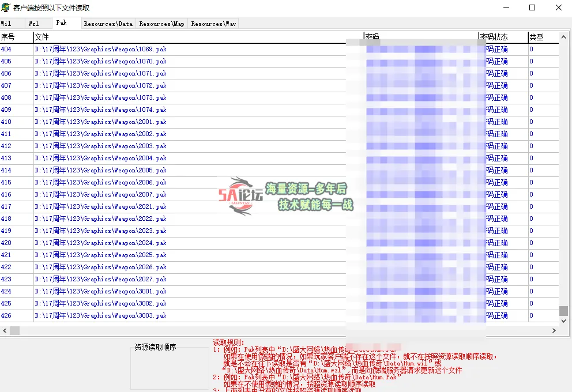Open the Resources\Data tab

(x=108, y=24)
